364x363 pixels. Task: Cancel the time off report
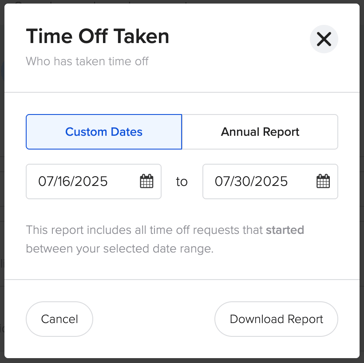[59, 319]
